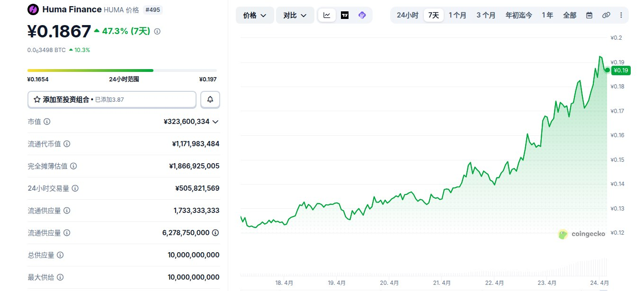Click the Huma Finance purple logo icon
The image size is (644, 291).
(x=33, y=9)
